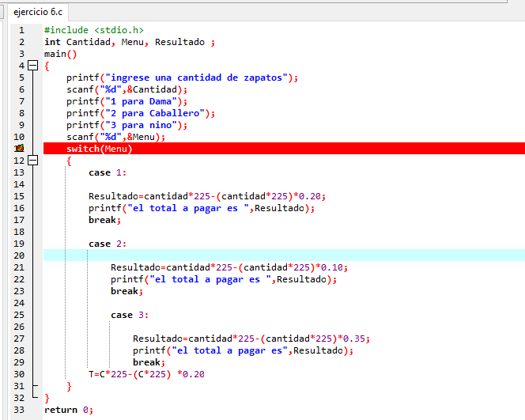The image size is (525, 420).
Task: Collapse the fold box on line 12
Action: (x=32, y=161)
